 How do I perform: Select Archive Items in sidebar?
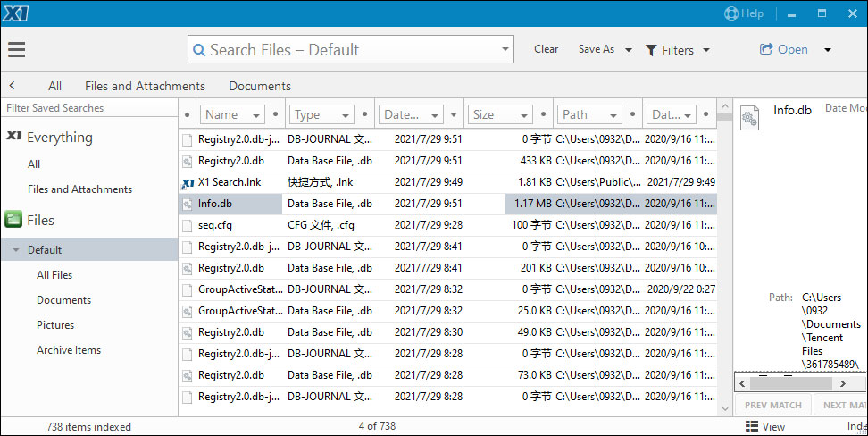[69, 349]
